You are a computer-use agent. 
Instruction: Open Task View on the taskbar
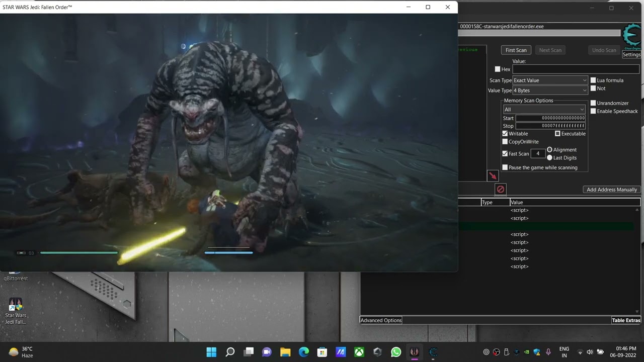click(249, 352)
